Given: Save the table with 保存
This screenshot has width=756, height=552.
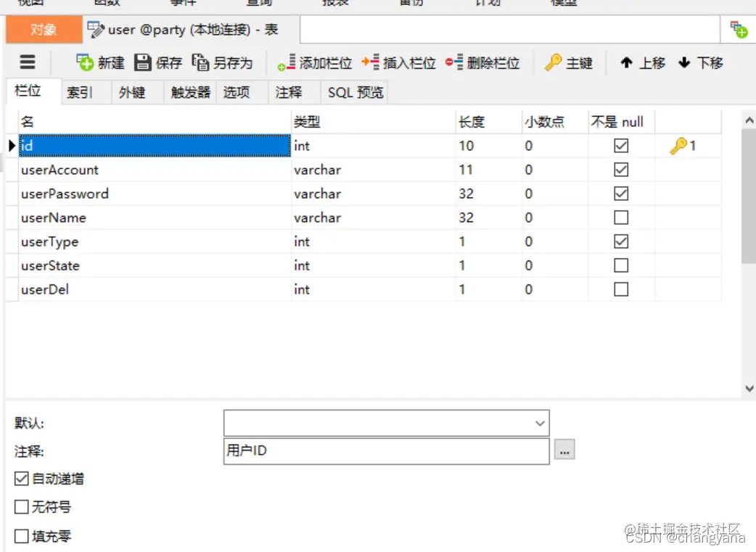Looking at the screenshot, I should 157,62.
